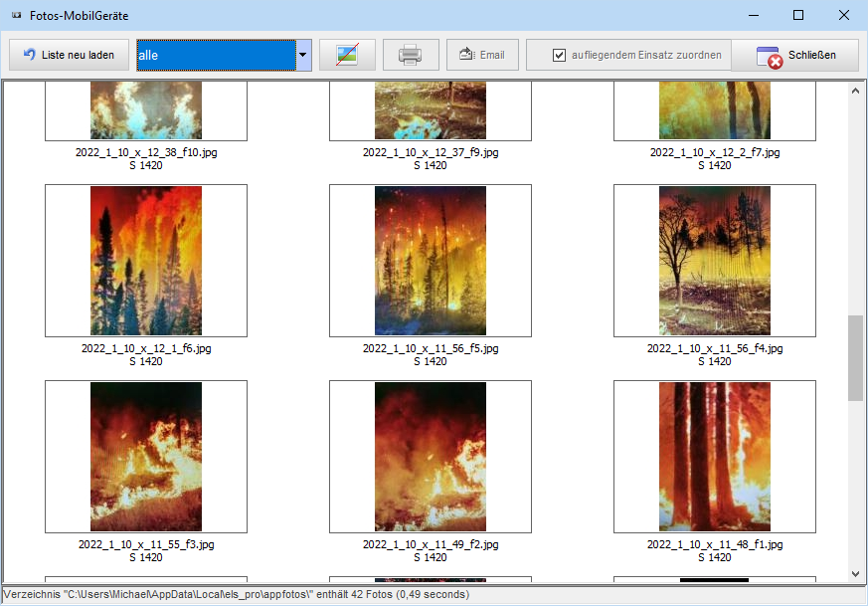The height and width of the screenshot is (606, 868).
Task: Select photo 2022_1_10_x_12_1_f6.jpg thumbnail
Action: pyautogui.click(x=146, y=261)
